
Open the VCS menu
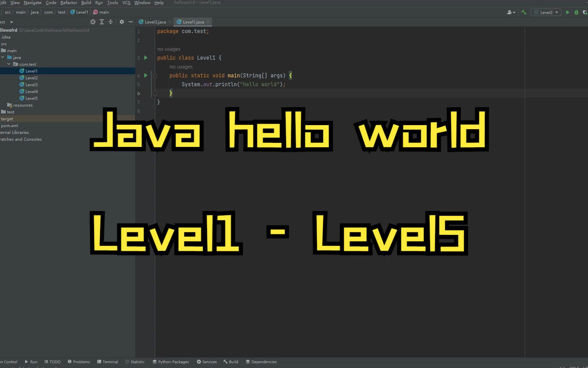[126, 3]
